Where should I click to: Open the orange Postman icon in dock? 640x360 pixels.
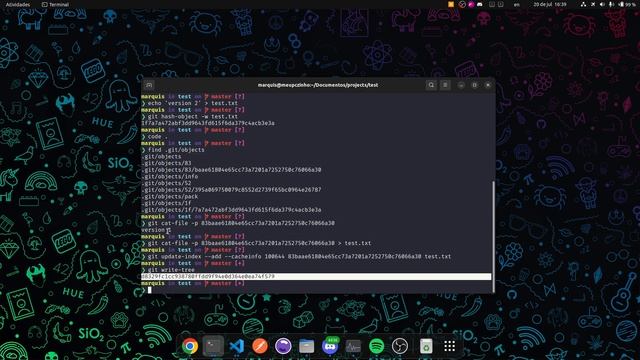pos(260,346)
